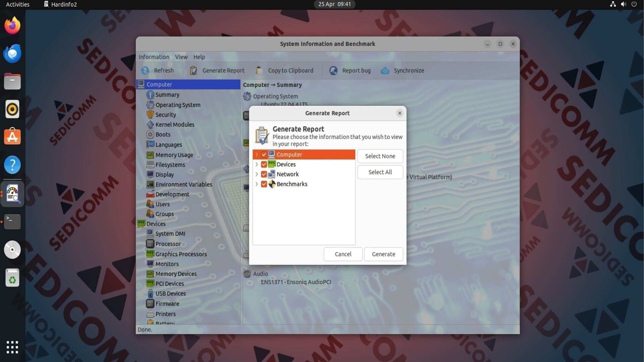The height and width of the screenshot is (362, 644).
Task: Click the Generate Report toolbar icon
Action: coord(194,70)
